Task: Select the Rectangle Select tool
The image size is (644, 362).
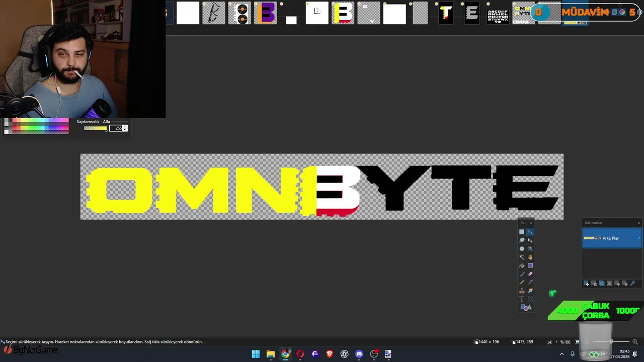Action: [x=522, y=232]
